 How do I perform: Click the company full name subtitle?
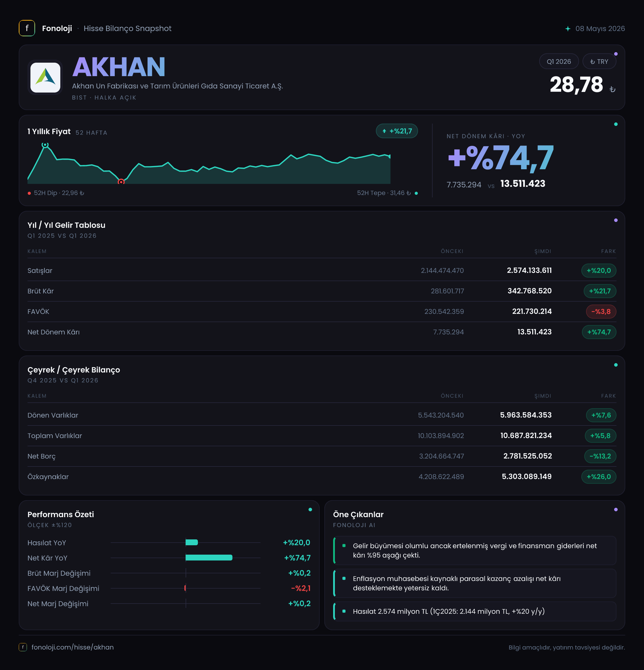tap(177, 86)
